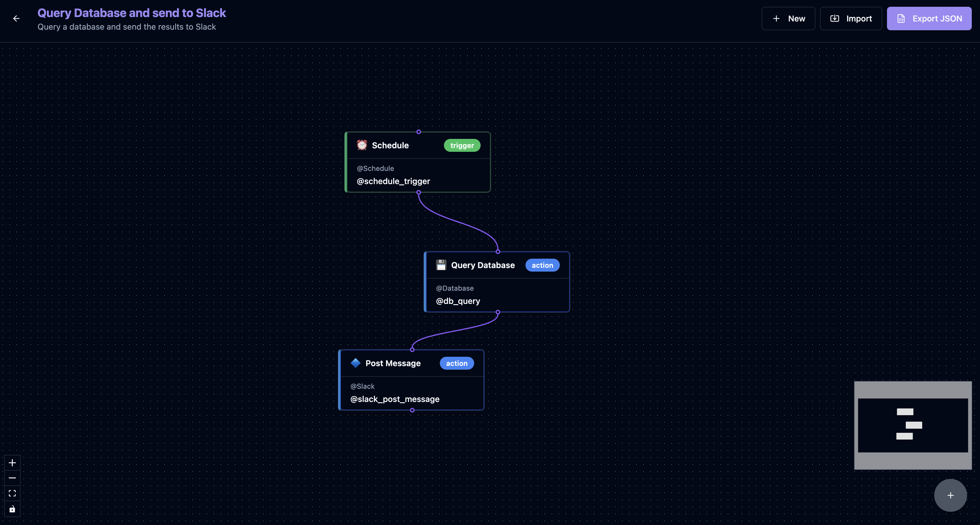This screenshot has width=980, height=525.
Task: Click the zoom out control
Action: tap(12, 478)
